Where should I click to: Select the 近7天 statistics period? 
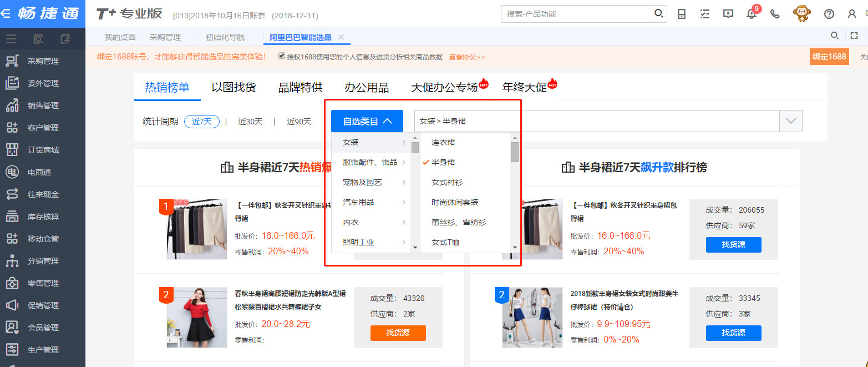pos(202,122)
